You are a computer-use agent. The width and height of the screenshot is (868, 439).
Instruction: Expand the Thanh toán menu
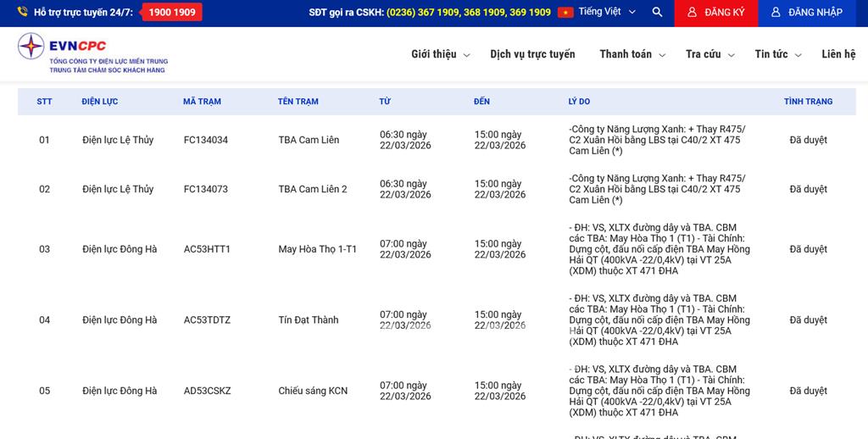pyautogui.click(x=632, y=54)
